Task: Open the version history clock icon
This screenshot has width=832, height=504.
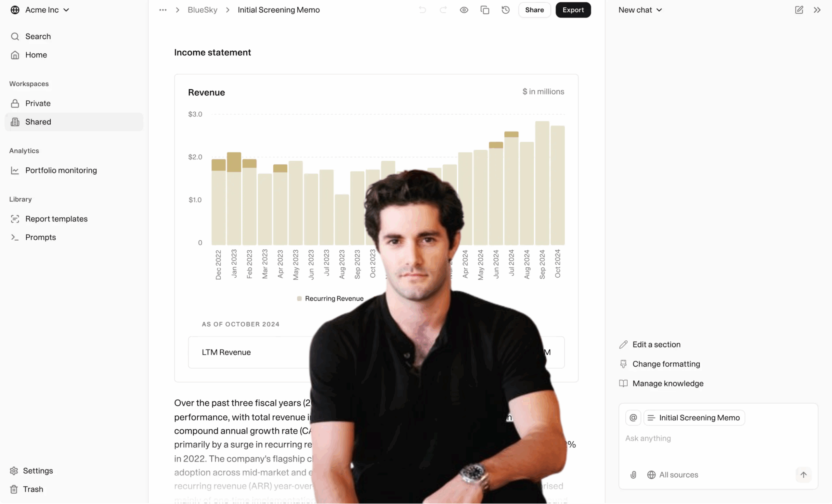Action: pos(505,10)
